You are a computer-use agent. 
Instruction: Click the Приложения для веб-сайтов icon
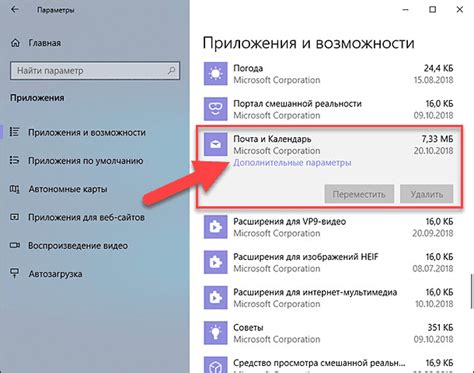14,217
